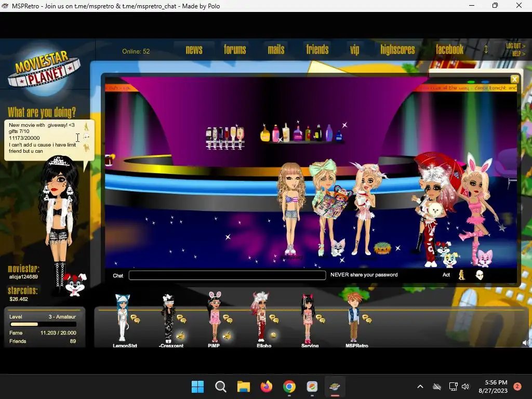Image resolution: width=532 pixels, height=399 pixels.
Task: Click the Act face expression icon
Action: tap(480, 275)
